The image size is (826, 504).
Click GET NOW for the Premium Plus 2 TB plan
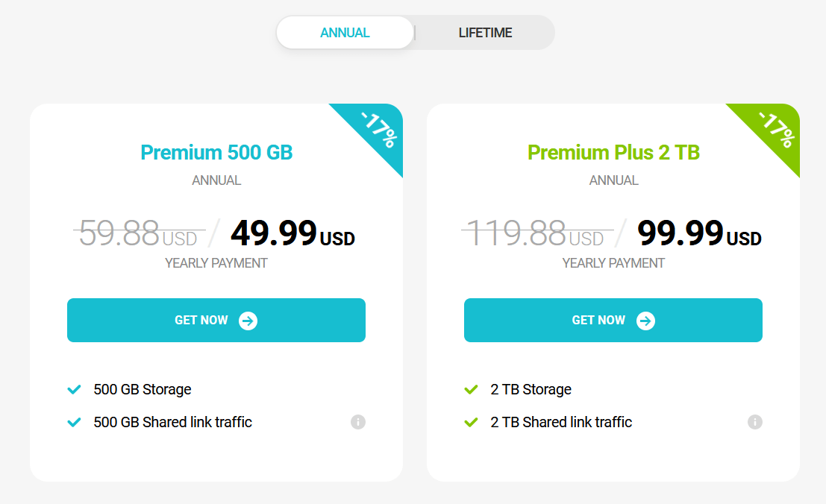613,320
